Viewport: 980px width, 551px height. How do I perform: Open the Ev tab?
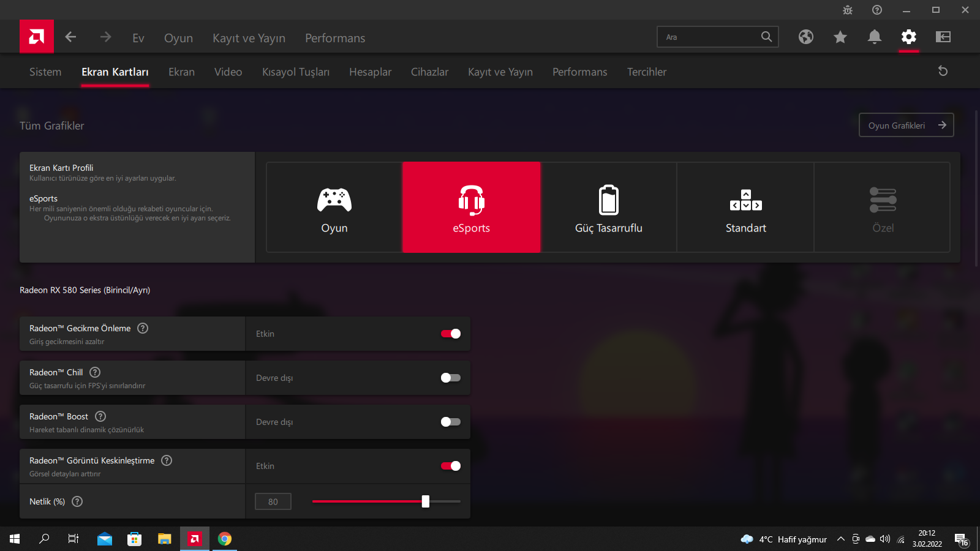(138, 38)
